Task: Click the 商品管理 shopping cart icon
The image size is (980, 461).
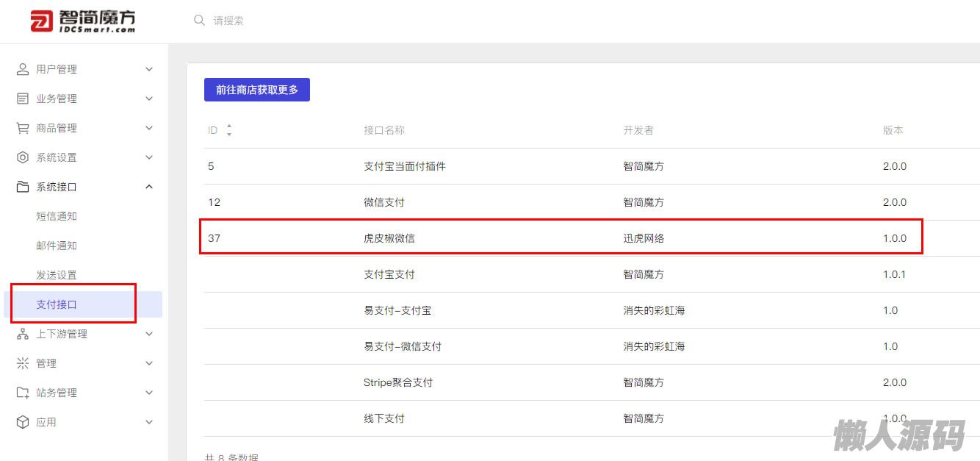Action: point(23,128)
